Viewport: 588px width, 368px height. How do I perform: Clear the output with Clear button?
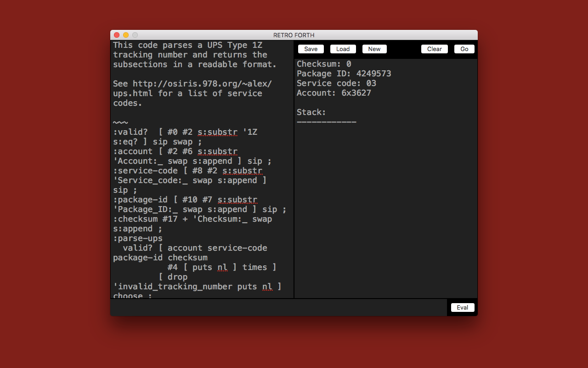click(435, 49)
